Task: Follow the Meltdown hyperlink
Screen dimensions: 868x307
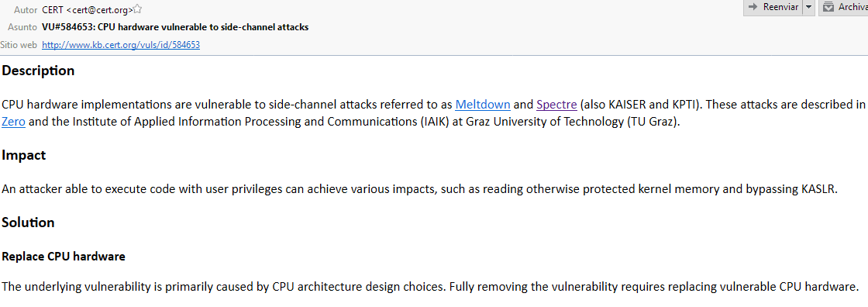Action: point(483,104)
